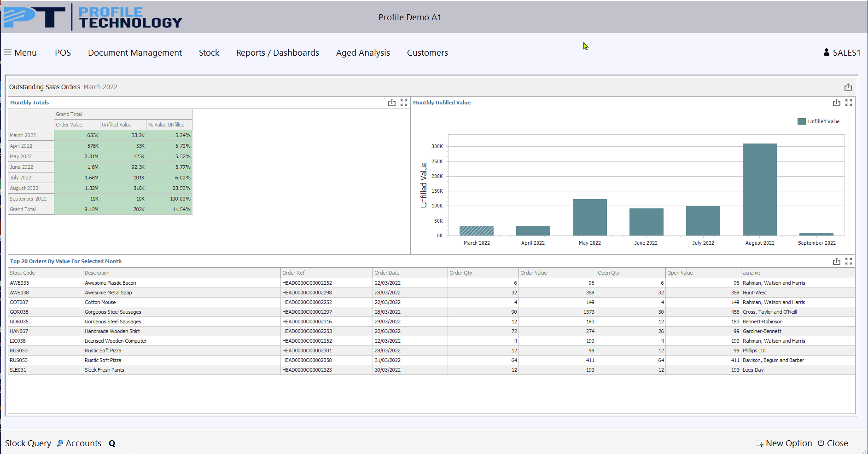This screenshot has height=454, width=868.
Task: Export the Monthly Unfilled Value chart
Action: (837, 103)
